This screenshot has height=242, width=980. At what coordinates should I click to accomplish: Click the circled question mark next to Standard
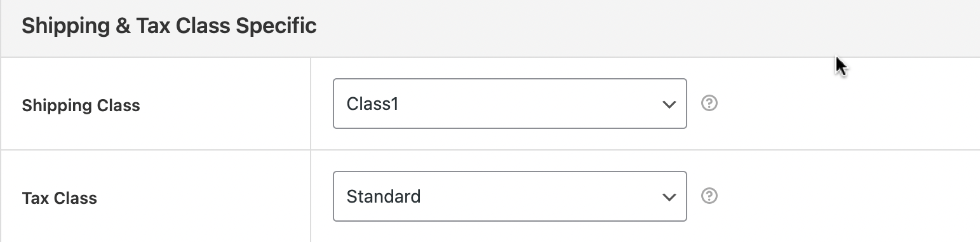(709, 196)
